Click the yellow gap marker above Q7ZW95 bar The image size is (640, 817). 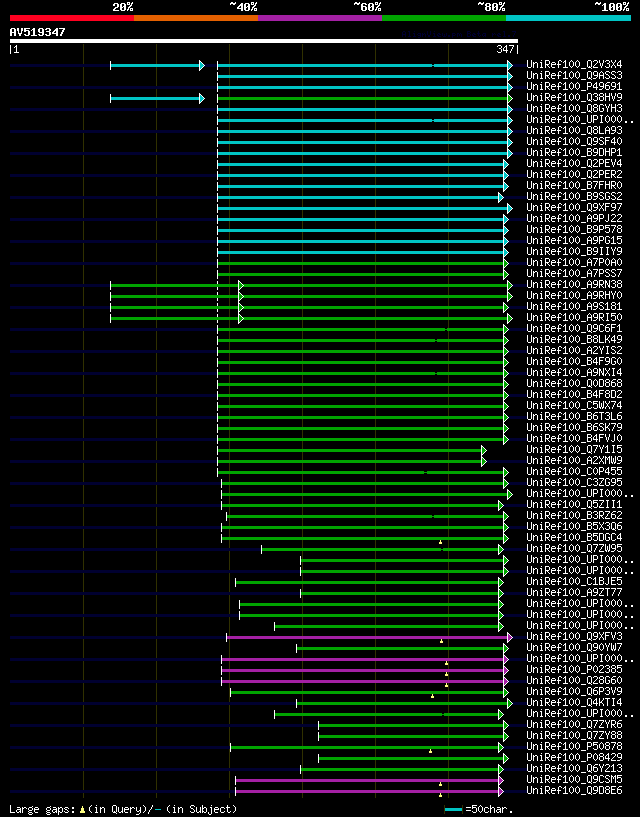coord(440,542)
